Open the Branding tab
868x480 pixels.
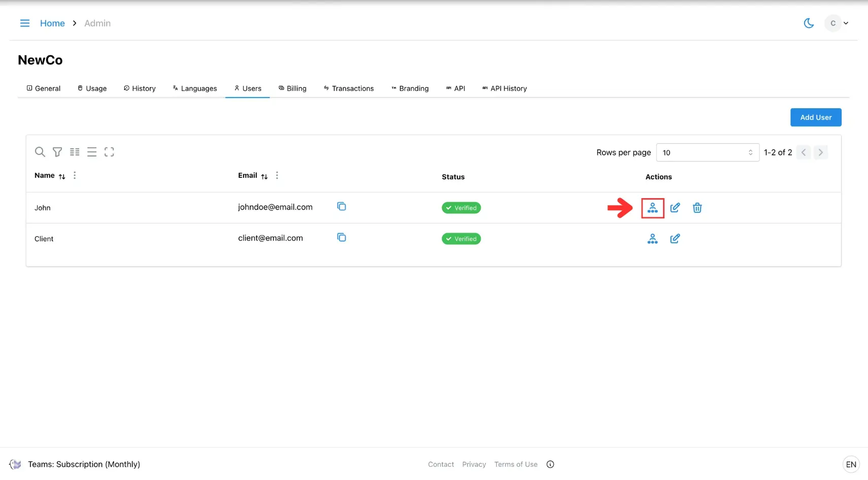click(410, 88)
